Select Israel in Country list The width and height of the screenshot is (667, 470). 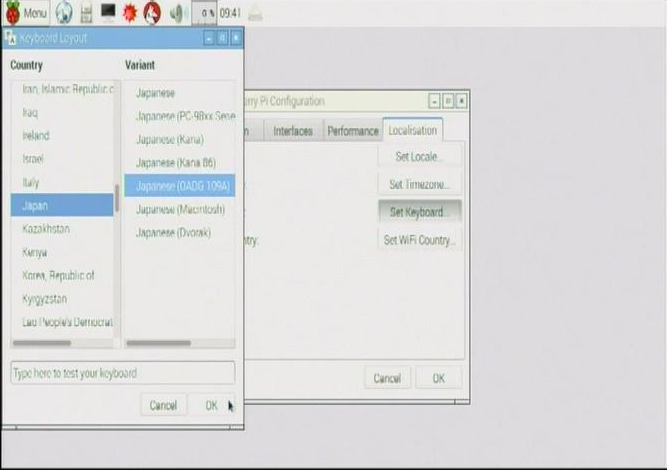tap(62, 159)
